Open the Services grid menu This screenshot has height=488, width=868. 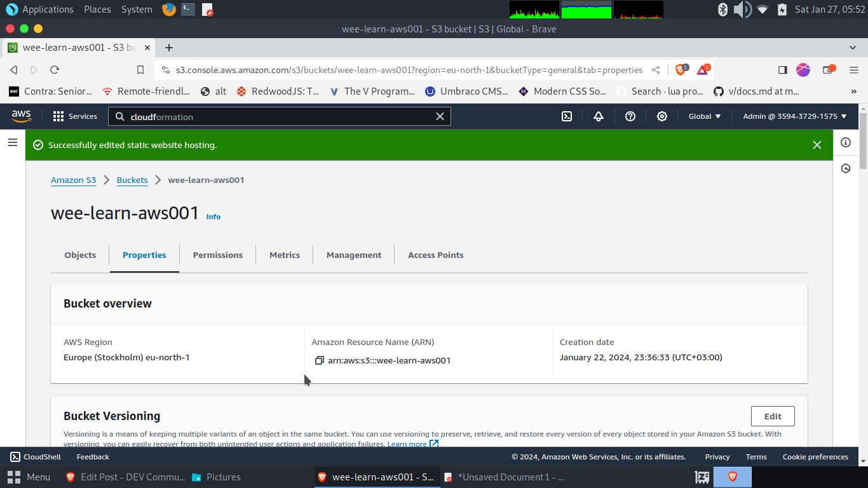(x=75, y=116)
